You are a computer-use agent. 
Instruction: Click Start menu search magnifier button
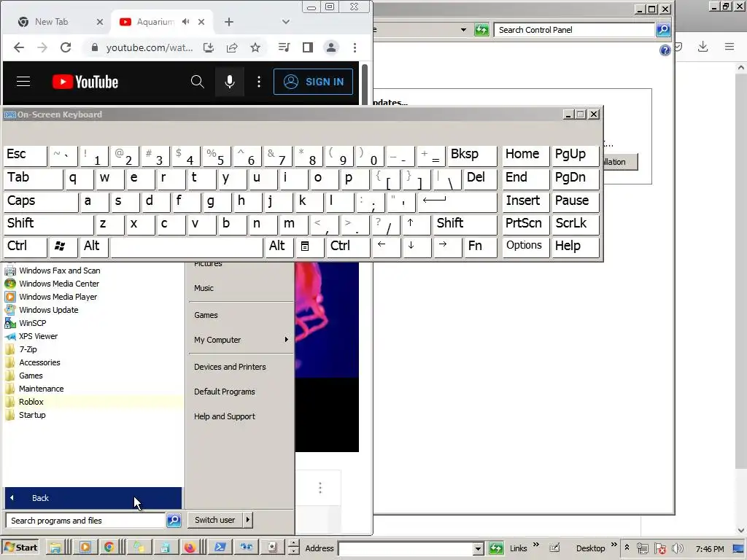point(174,520)
